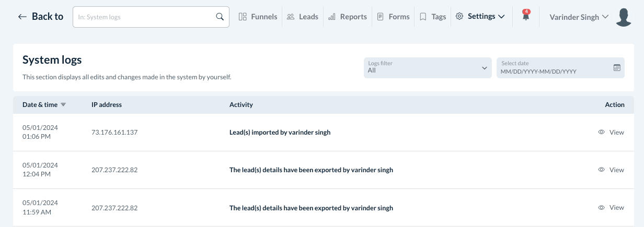Click the user profile avatar
Image resolution: width=644 pixels, height=227 pixels.
tap(624, 17)
